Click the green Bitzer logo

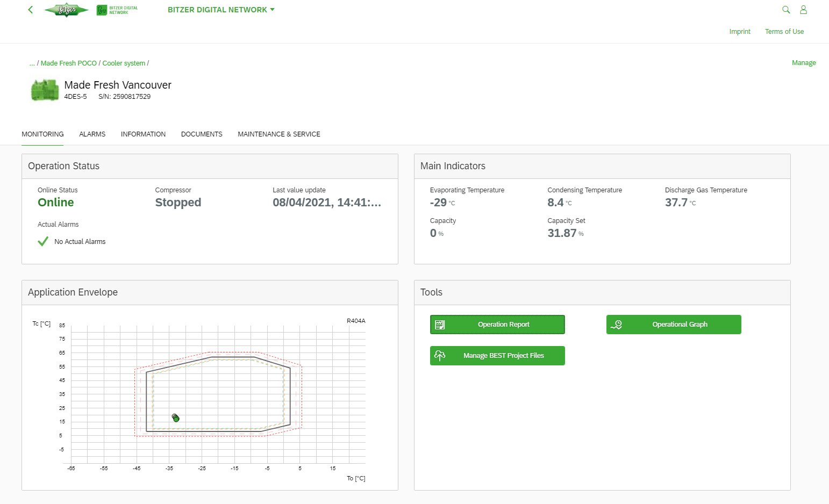[66, 10]
